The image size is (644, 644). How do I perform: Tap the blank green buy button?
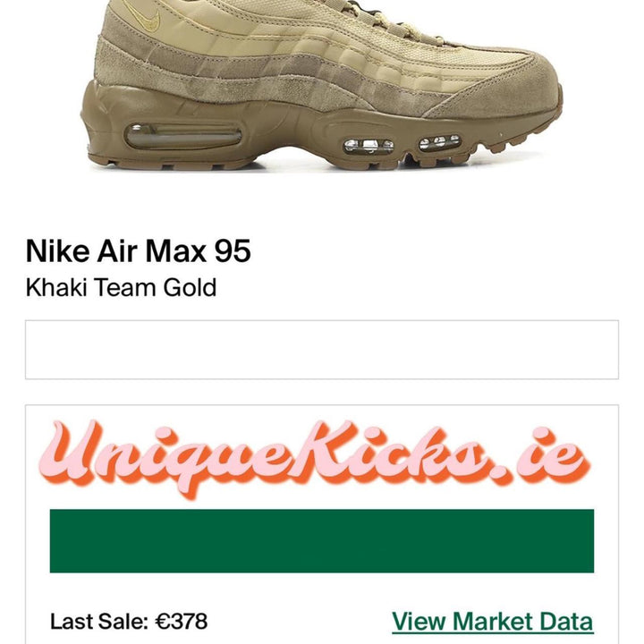(x=322, y=540)
